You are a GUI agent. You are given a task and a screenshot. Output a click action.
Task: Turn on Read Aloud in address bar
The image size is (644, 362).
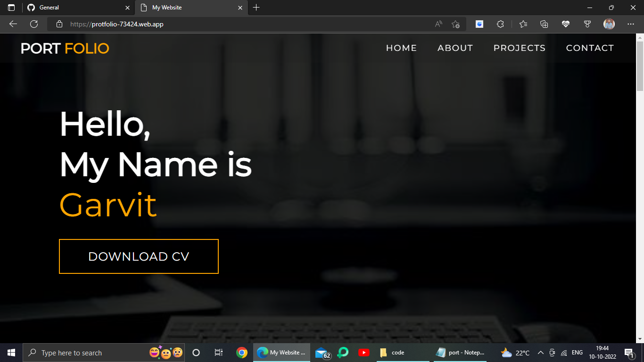pyautogui.click(x=438, y=24)
